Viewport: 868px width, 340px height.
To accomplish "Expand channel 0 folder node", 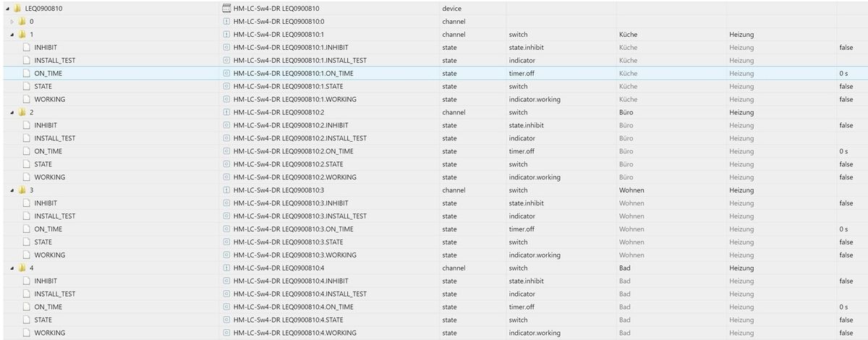I will point(12,21).
